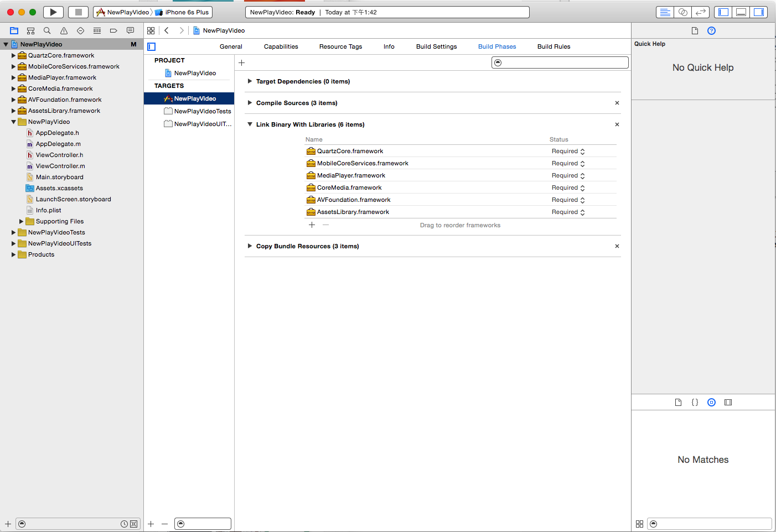The width and height of the screenshot is (776, 532).
Task: Change AssetsLibrary.framework Required status
Action: (568, 212)
